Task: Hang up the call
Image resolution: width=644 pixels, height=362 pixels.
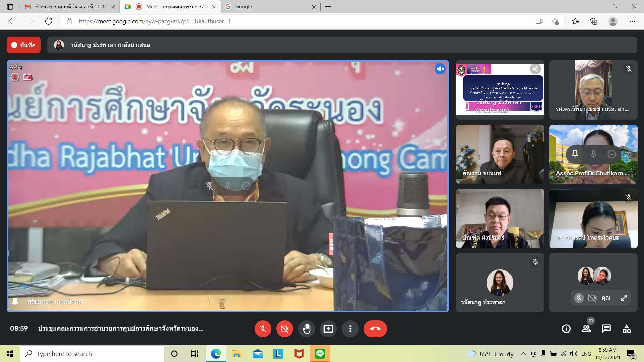Action: [x=375, y=329]
